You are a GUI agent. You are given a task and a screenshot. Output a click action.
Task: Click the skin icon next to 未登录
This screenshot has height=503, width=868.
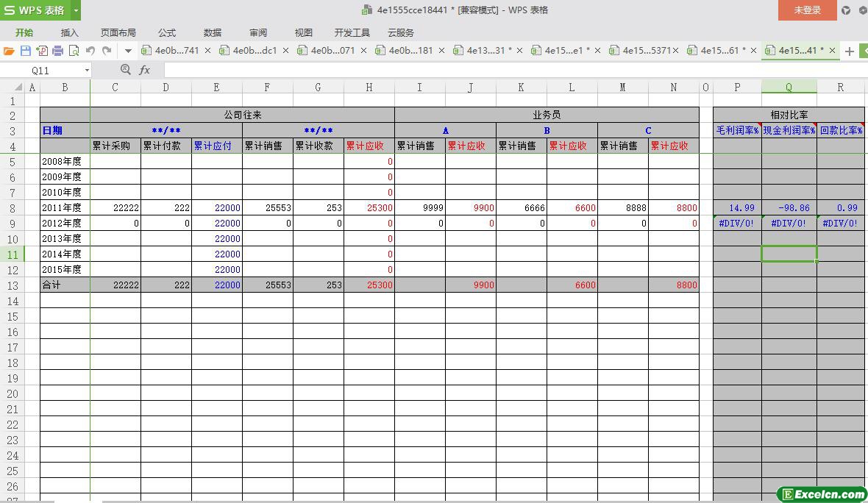pyautogui.click(x=846, y=10)
